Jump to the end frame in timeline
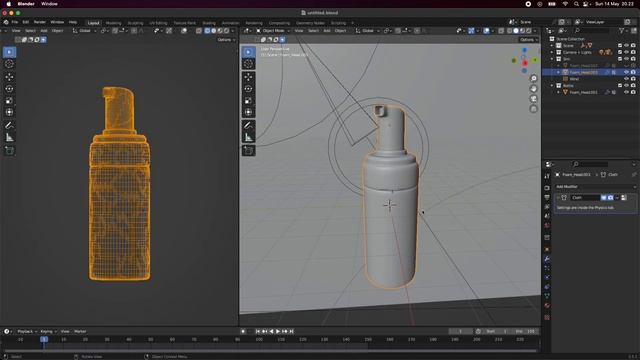This screenshot has width=640, height=360. 291,331
